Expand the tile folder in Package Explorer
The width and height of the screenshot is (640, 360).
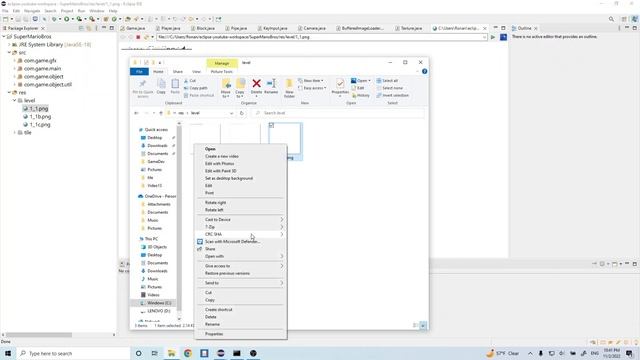[x=15, y=133]
